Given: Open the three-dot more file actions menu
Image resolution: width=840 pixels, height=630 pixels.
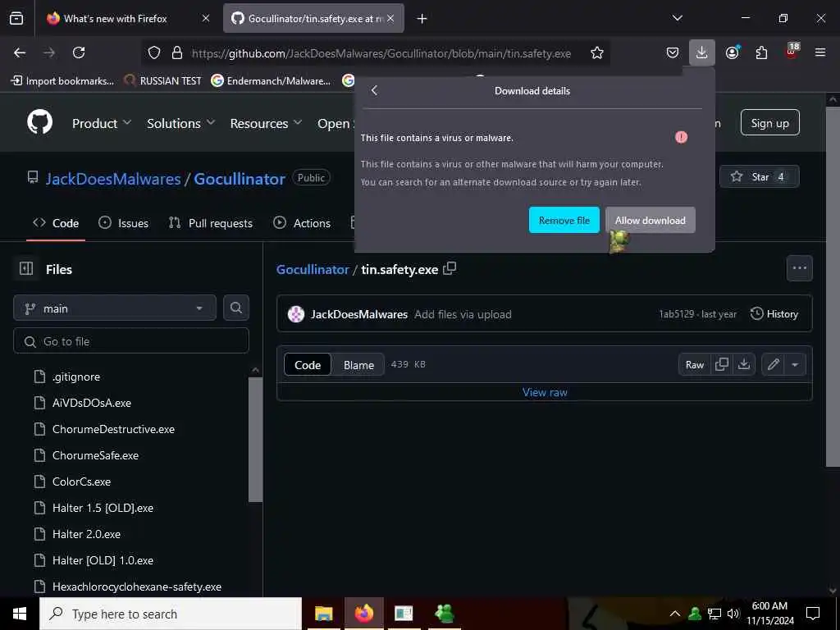Looking at the screenshot, I should (x=799, y=268).
